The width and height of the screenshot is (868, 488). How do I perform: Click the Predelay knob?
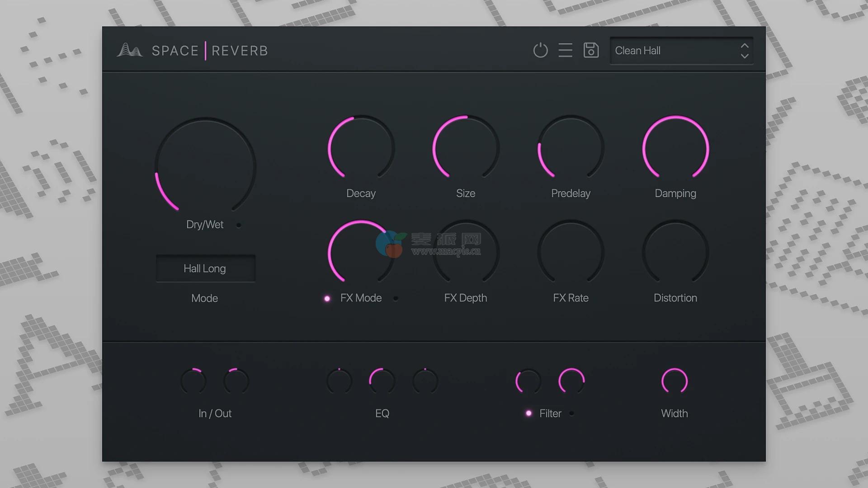coord(571,149)
